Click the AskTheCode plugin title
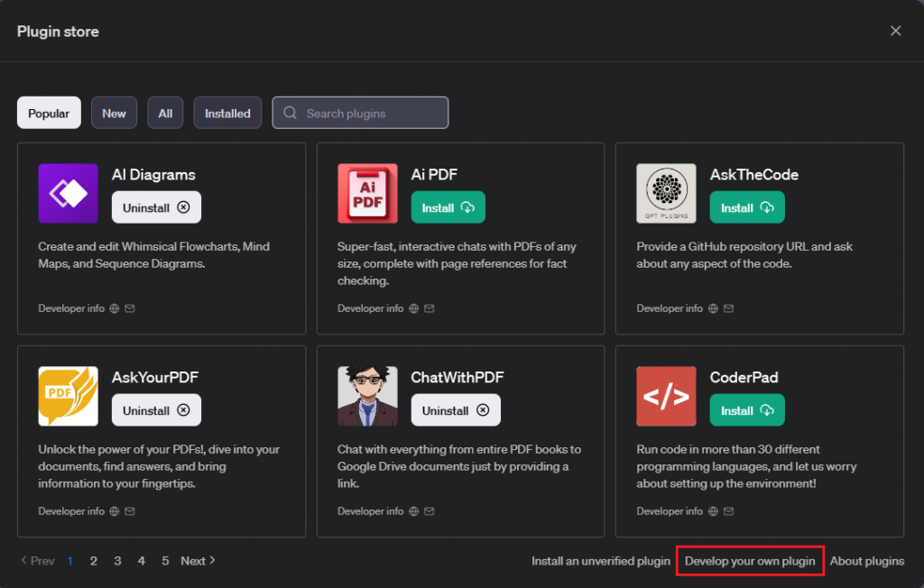The image size is (924, 588). [x=754, y=174]
